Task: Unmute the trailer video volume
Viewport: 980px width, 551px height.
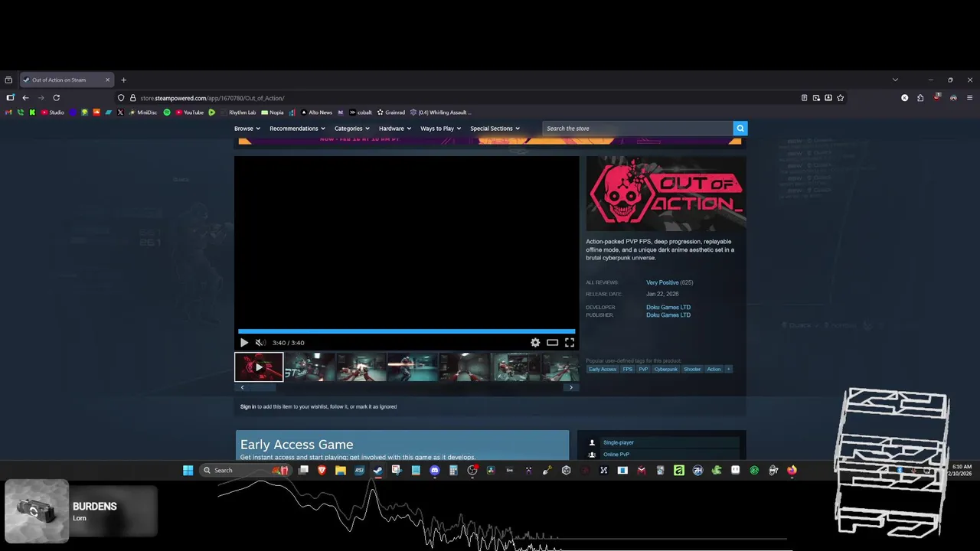Action: pyautogui.click(x=260, y=343)
